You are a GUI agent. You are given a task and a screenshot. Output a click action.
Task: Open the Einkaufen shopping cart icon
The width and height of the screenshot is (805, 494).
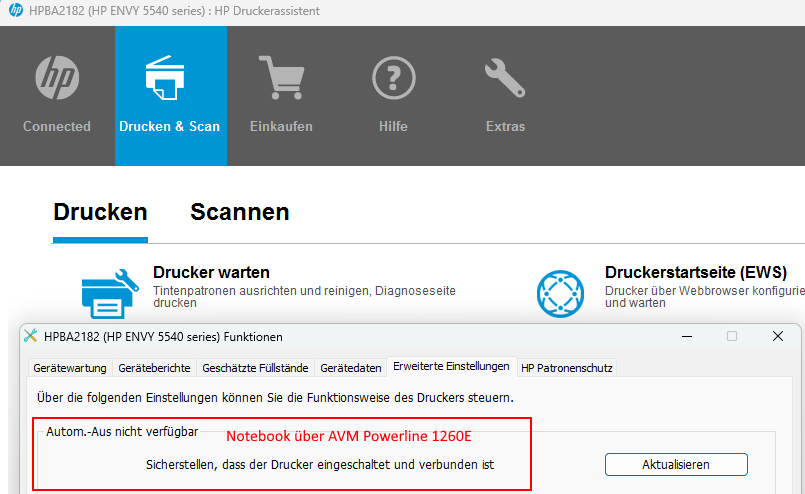281,78
